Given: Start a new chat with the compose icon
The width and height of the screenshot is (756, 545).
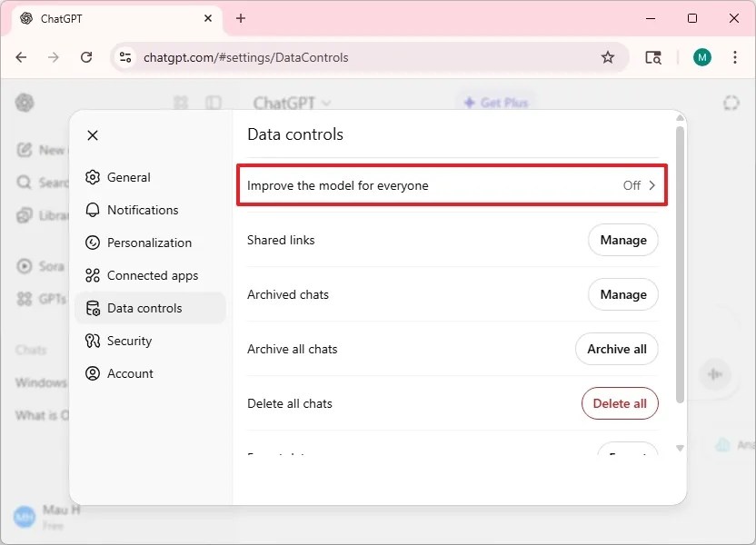Looking at the screenshot, I should click(x=25, y=150).
